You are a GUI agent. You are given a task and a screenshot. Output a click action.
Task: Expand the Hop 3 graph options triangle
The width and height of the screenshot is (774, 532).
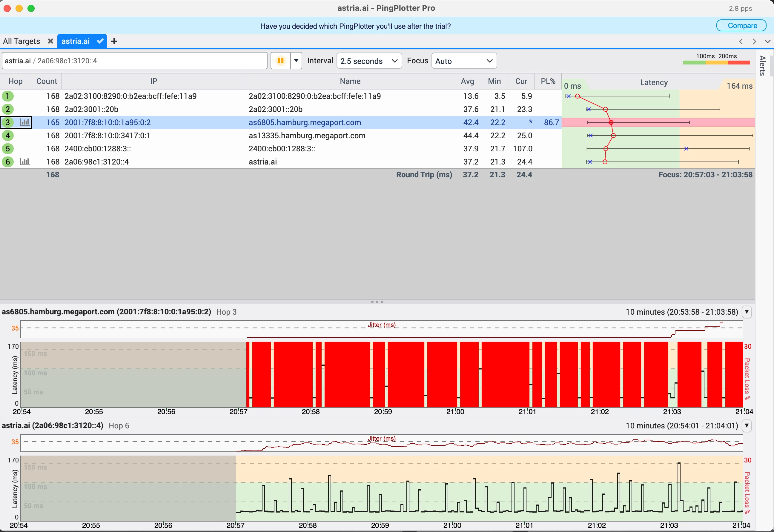[x=747, y=312]
